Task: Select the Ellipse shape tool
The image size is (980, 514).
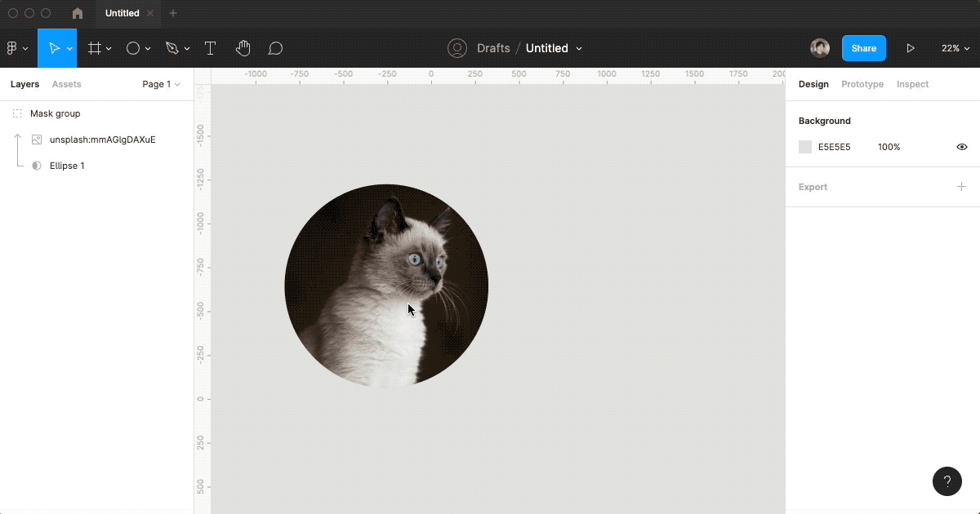Action: click(133, 48)
